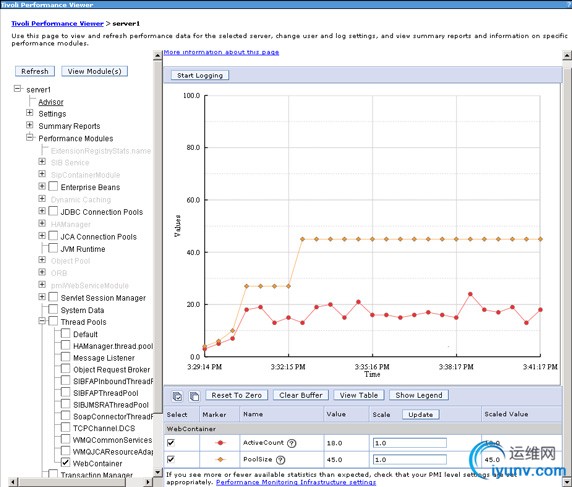Select the WebContainer tree item label
572x487 pixels.
[x=97, y=464]
